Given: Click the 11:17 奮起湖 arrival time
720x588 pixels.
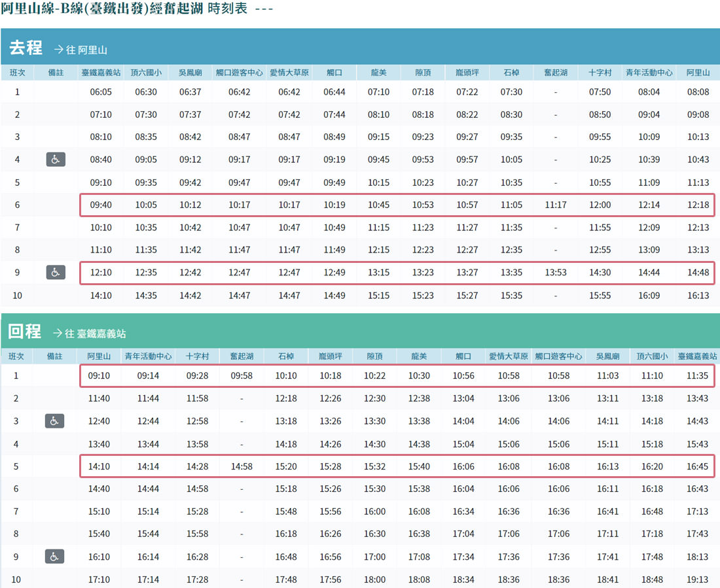Looking at the screenshot, I should 555,205.
